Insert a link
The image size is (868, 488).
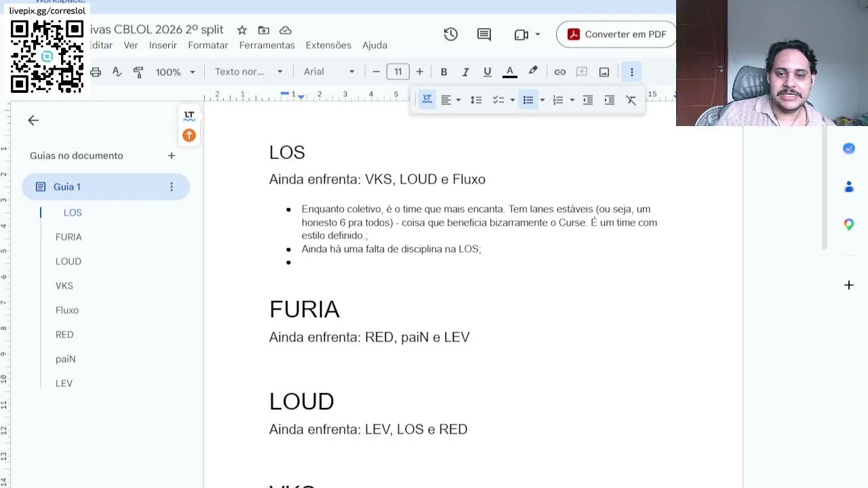pyautogui.click(x=560, y=72)
